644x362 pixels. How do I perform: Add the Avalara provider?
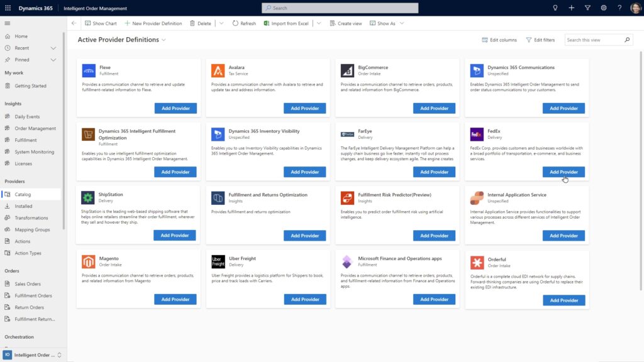pyautogui.click(x=305, y=107)
